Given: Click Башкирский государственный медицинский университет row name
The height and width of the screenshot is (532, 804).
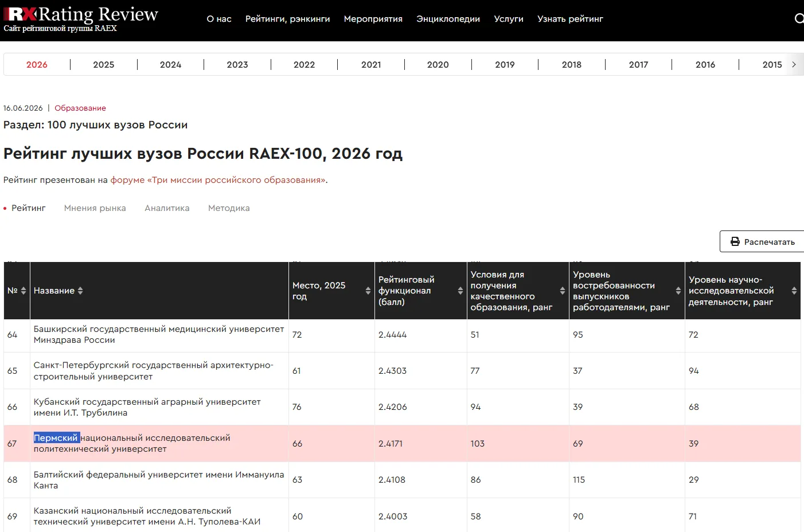Looking at the screenshot, I should [x=159, y=335].
